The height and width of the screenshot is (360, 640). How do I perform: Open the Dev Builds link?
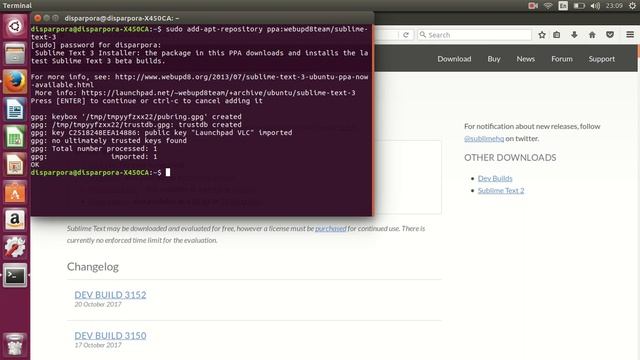pyautogui.click(x=495, y=178)
